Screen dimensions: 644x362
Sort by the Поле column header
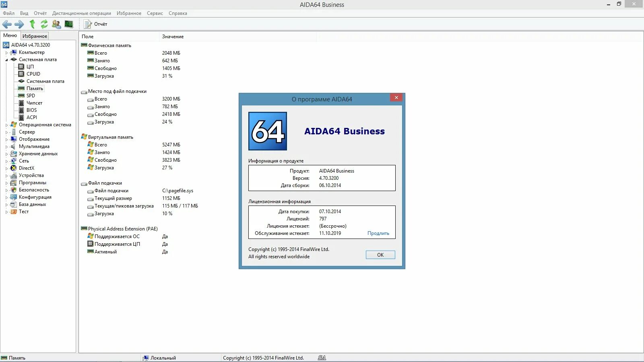click(x=119, y=37)
